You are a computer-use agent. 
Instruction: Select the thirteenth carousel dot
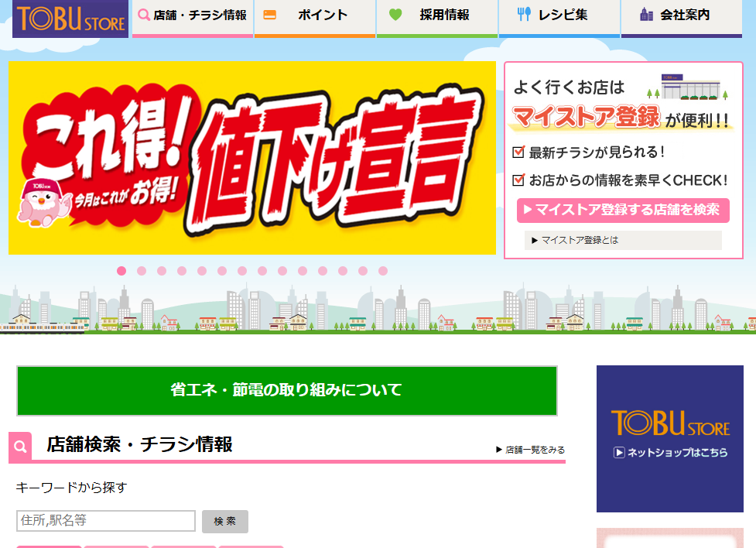pyautogui.click(x=363, y=271)
